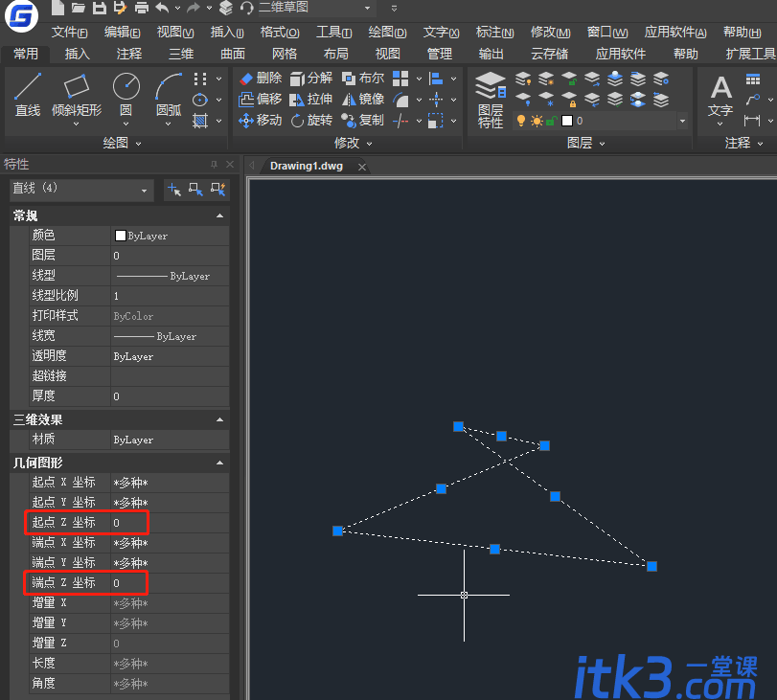
Task: Click the GstarCAD application logo button
Action: (x=21, y=16)
